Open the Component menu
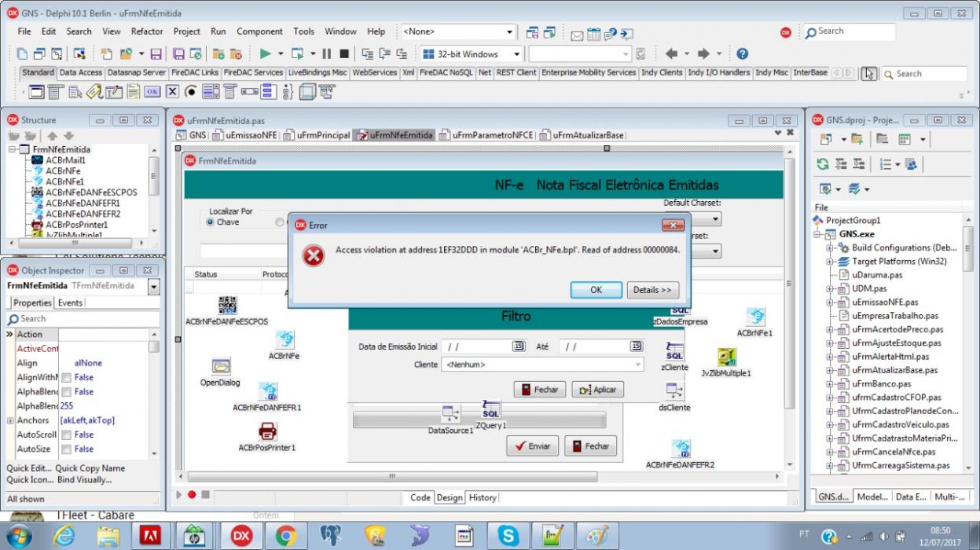980x550 pixels. pos(259,31)
